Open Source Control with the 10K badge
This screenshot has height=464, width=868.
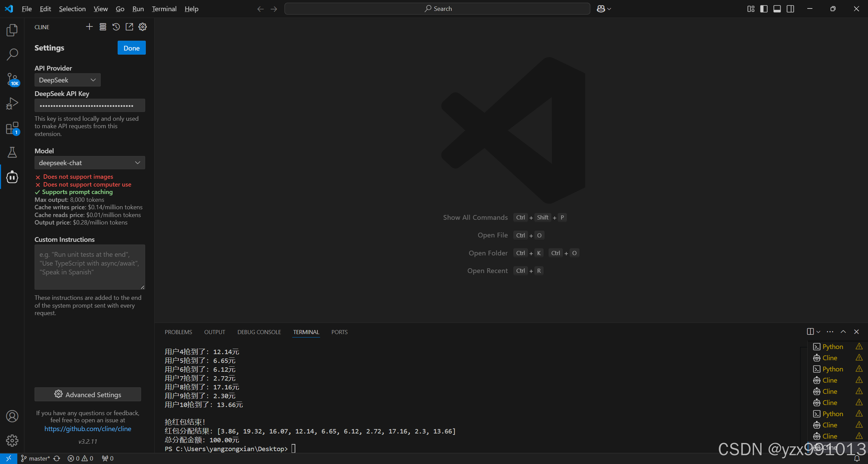[12, 79]
